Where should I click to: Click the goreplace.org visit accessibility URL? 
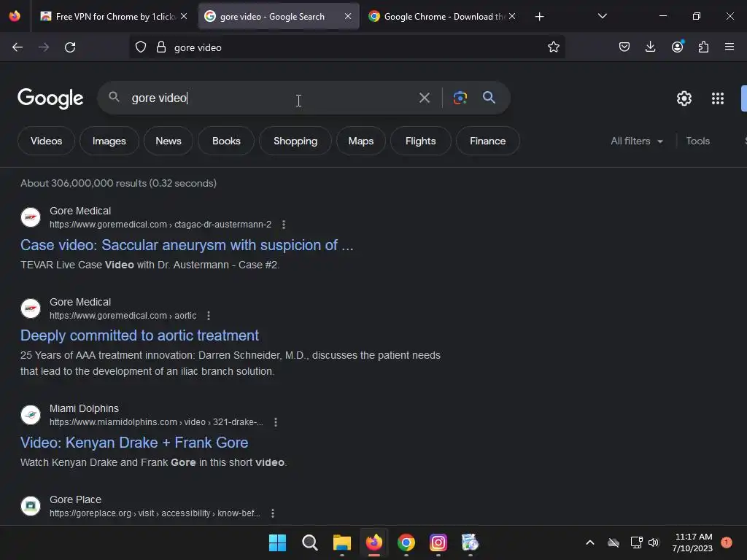click(155, 513)
